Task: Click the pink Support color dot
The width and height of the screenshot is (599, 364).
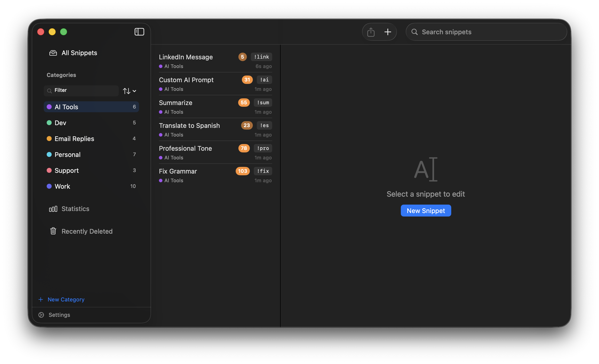Action: [x=49, y=170]
